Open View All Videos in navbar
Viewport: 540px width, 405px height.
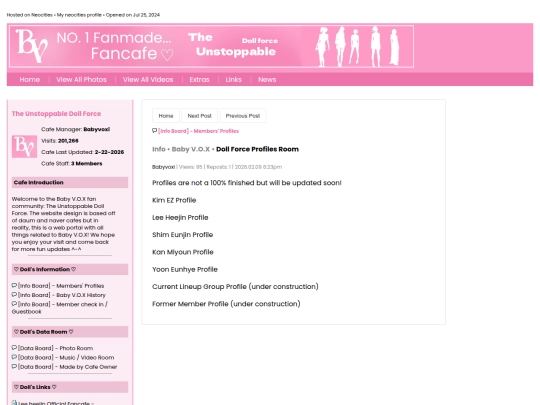(148, 80)
